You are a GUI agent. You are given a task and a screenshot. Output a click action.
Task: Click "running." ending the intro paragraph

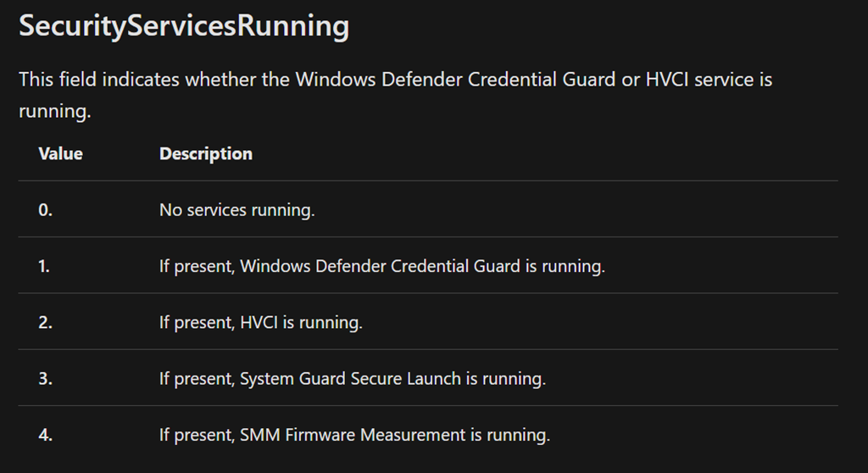(54, 111)
